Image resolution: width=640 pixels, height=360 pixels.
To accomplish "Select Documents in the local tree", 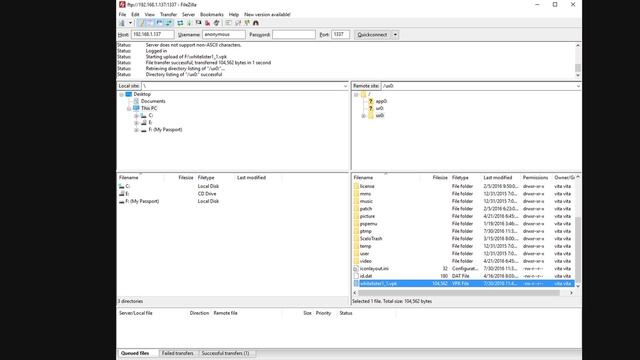I will coord(153,101).
